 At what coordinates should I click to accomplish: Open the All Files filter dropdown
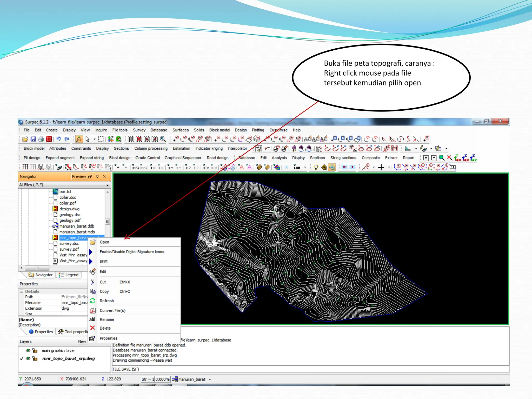tap(107, 185)
